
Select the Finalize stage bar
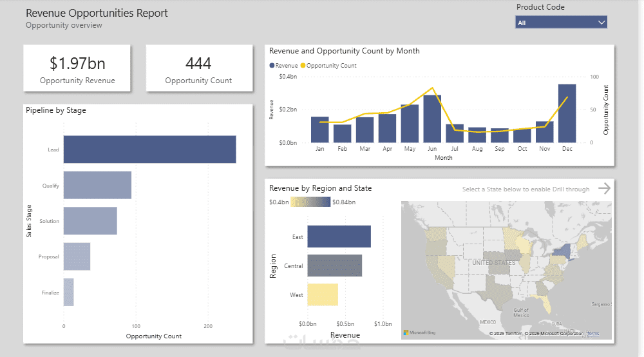[68, 292]
